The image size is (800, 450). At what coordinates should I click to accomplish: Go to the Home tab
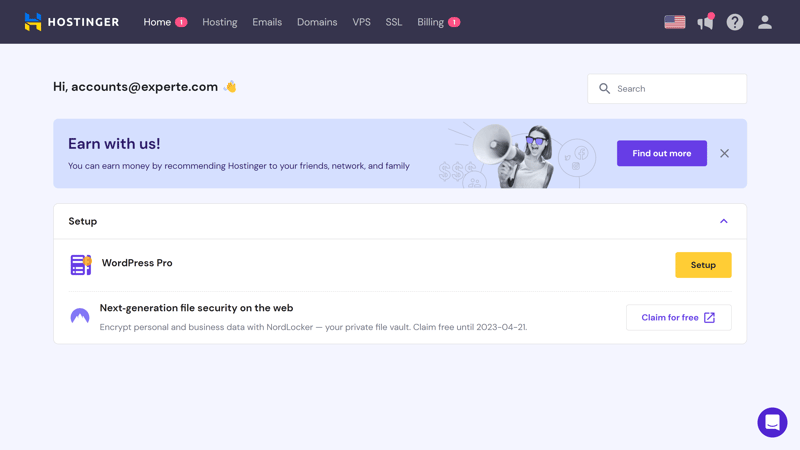(165, 22)
